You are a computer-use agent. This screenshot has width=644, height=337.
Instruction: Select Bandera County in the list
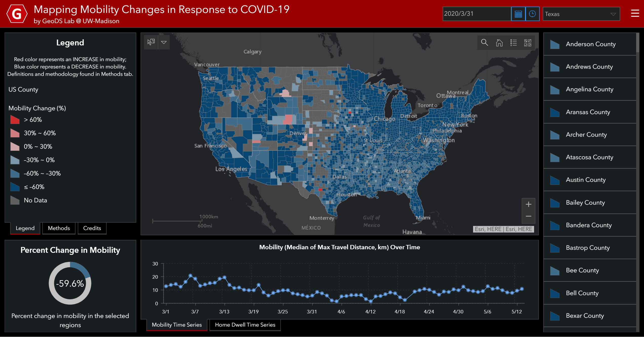pyautogui.click(x=590, y=225)
